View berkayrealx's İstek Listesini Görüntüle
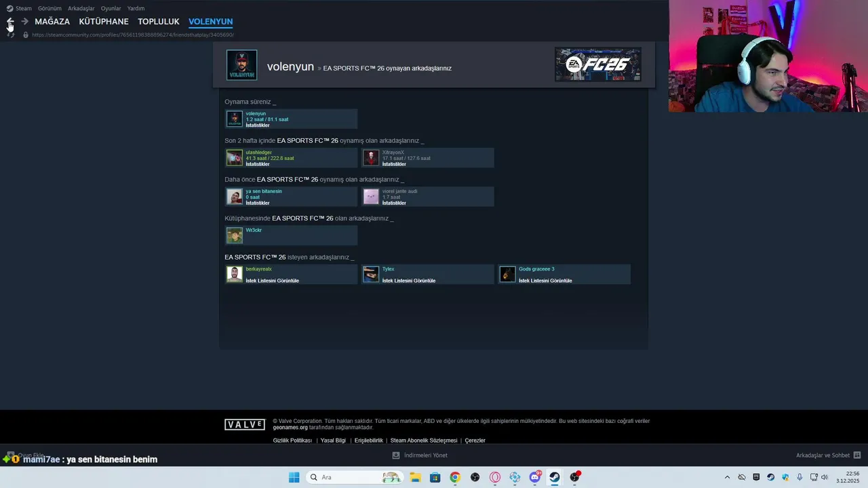The width and height of the screenshot is (868, 488). click(x=272, y=281)
